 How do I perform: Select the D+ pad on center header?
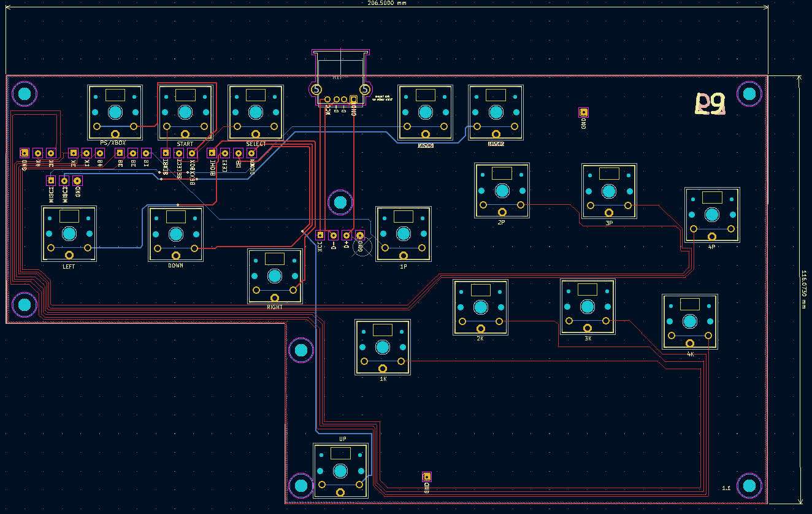pos(347,235)
